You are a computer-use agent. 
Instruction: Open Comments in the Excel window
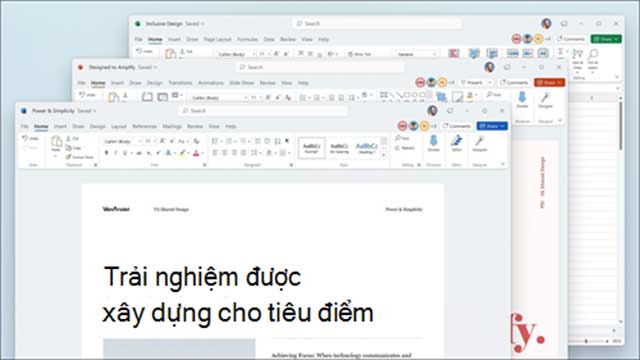(x=571, y=39)
